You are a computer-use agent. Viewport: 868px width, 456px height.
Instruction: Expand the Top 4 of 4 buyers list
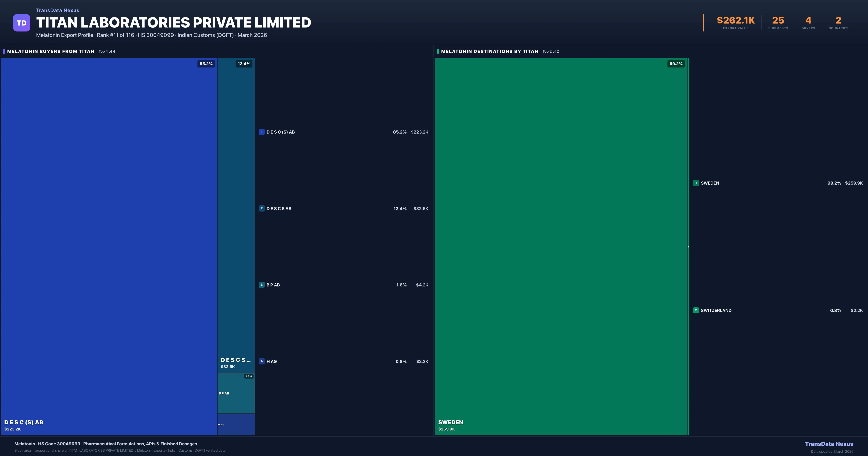(x=107, y=51)
